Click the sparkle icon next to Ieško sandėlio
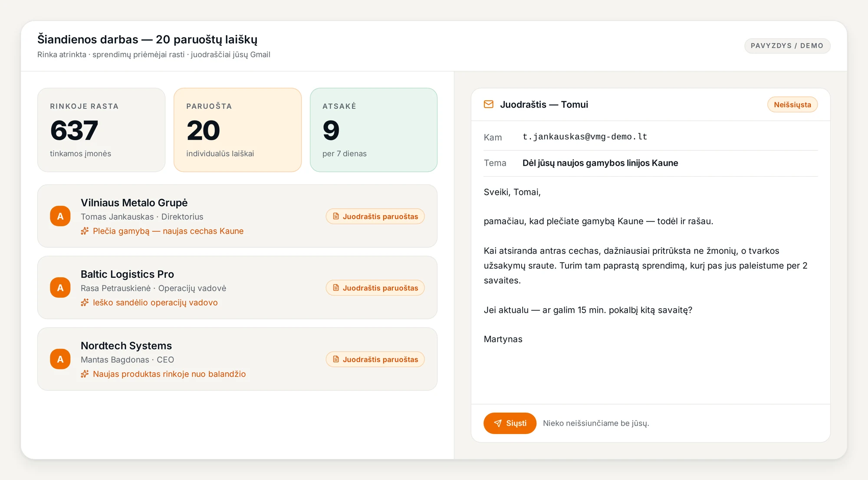The height and width of the screenshot is (480, 868). tap(85, 302)
